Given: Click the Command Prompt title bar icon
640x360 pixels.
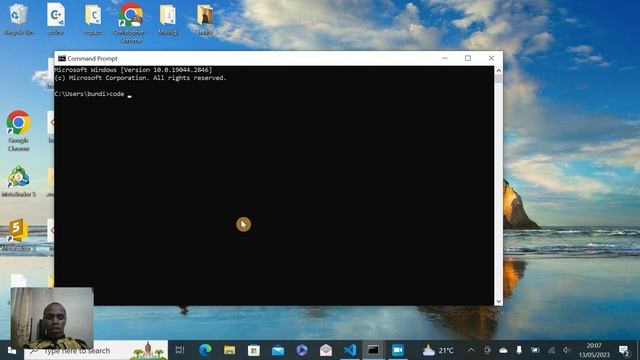Looking at the screenshot, I should pos(62,58).
